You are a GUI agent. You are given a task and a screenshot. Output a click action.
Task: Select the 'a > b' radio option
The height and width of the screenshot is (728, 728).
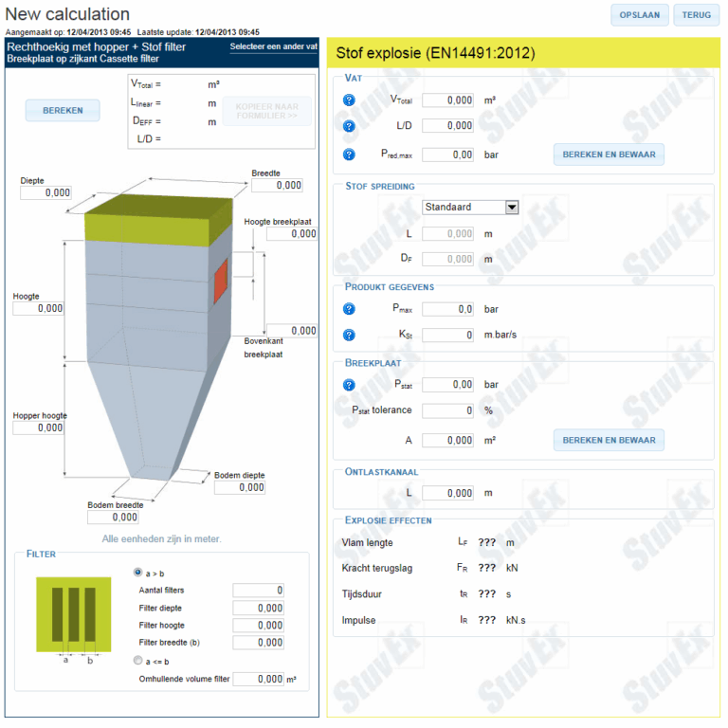[x=138, y=572]
